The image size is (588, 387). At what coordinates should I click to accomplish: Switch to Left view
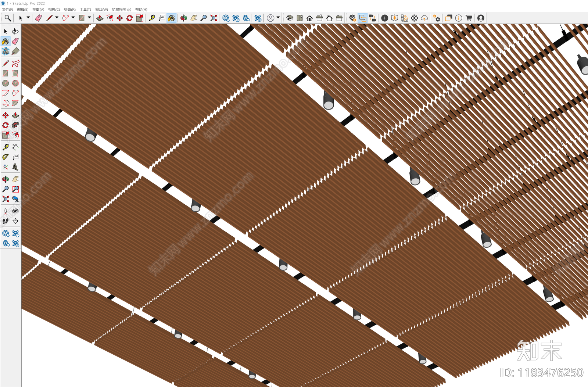[340, 18]
